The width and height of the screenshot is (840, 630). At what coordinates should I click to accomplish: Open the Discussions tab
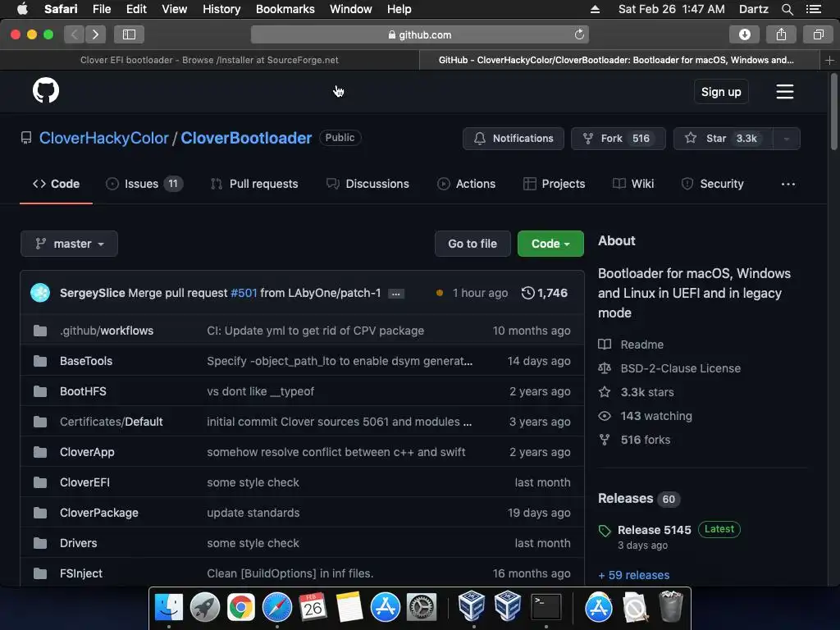(367, 185)
